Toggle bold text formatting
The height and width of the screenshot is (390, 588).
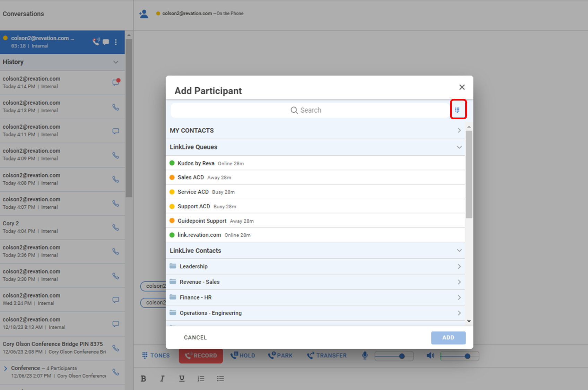point(143,379)
